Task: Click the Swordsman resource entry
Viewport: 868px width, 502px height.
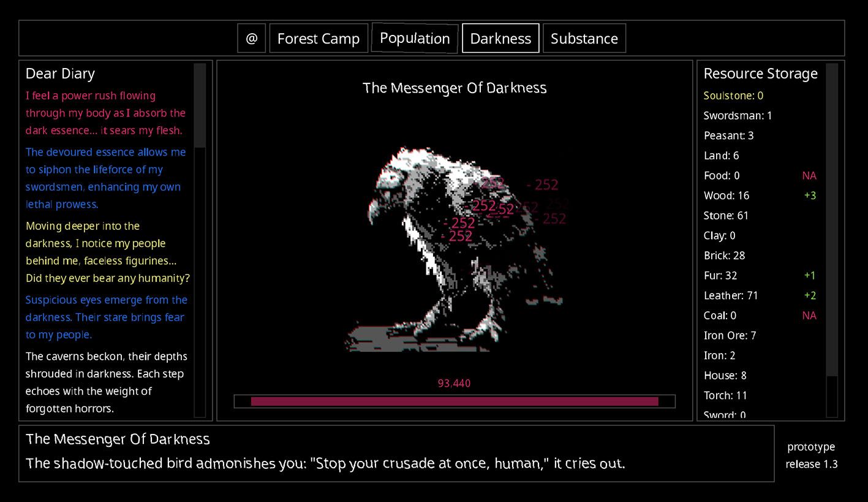Action: (x=738, y=116)
